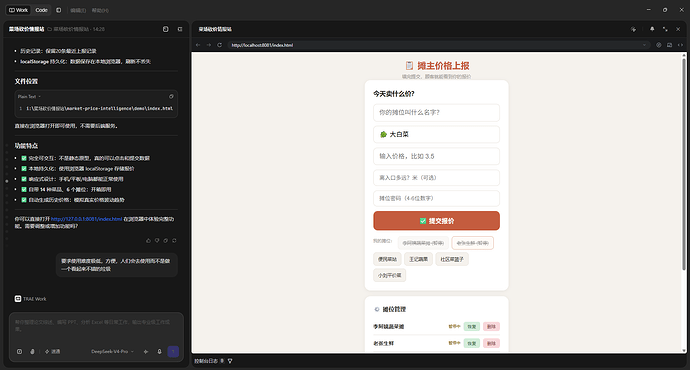Open the 编辑 menu in title bar
The image size is (690, 370).
(78, 10)
